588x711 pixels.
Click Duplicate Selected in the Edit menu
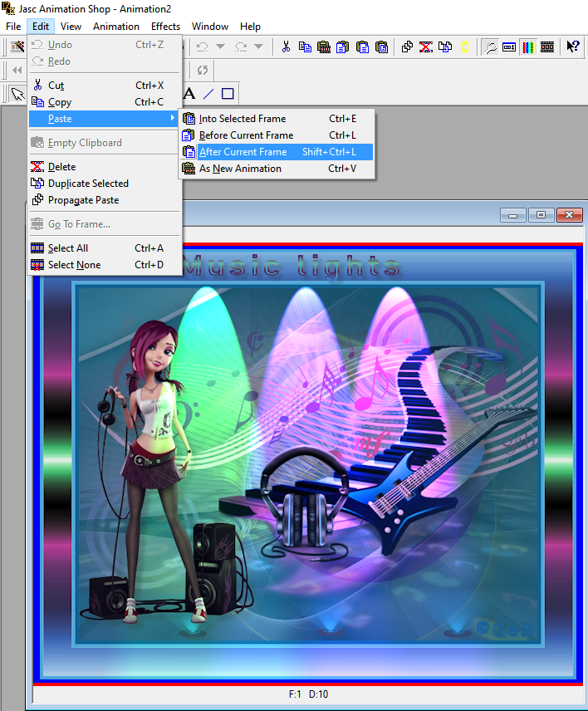tap(88, 184)
